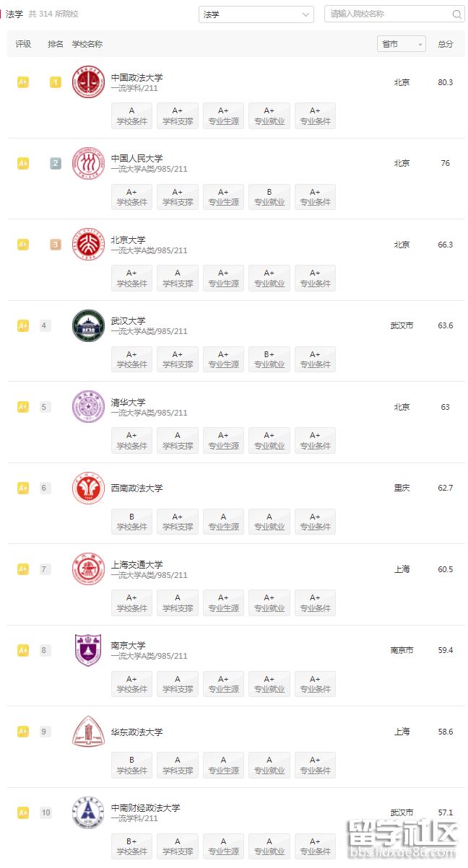Click the East China University of Political Science logo
This screenshot has width=468, height=868.
click(x=88, y=732)
